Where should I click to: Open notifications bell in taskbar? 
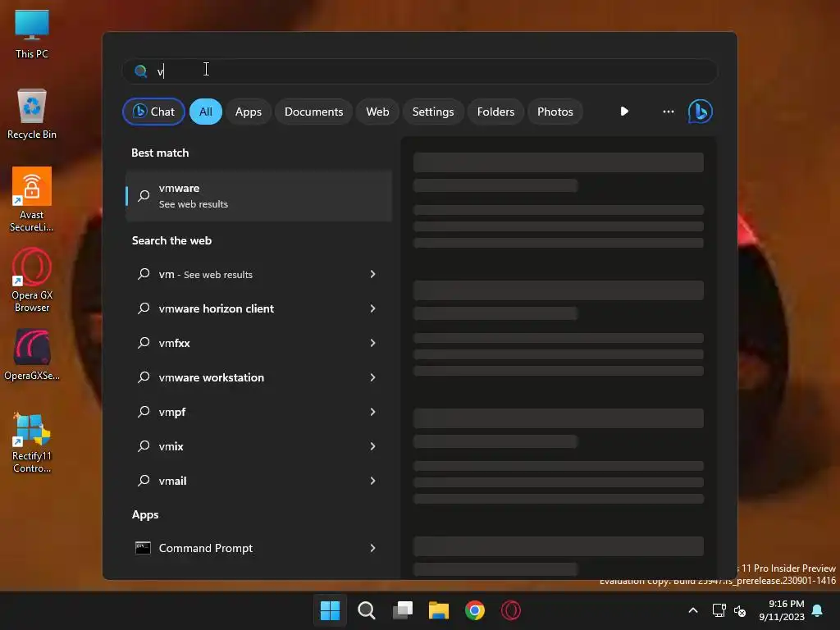[817, 610]
